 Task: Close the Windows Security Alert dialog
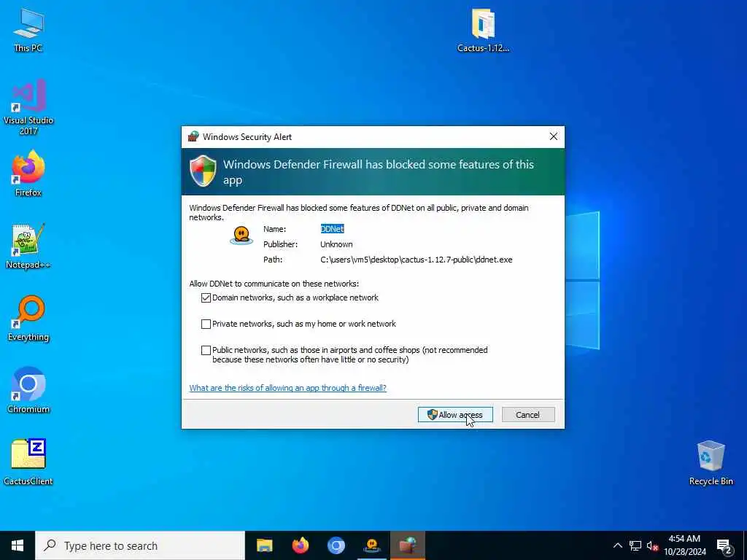[554, 136]
